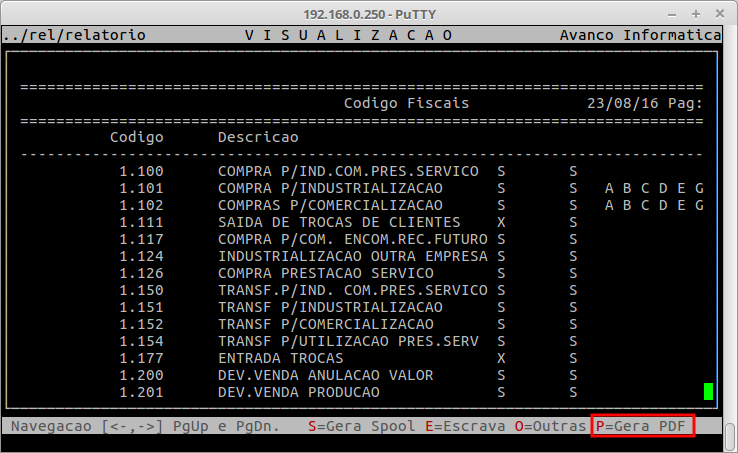Open the O=Outras option
738x453 pixels.
pyautogui.click(x=550, y=426)
